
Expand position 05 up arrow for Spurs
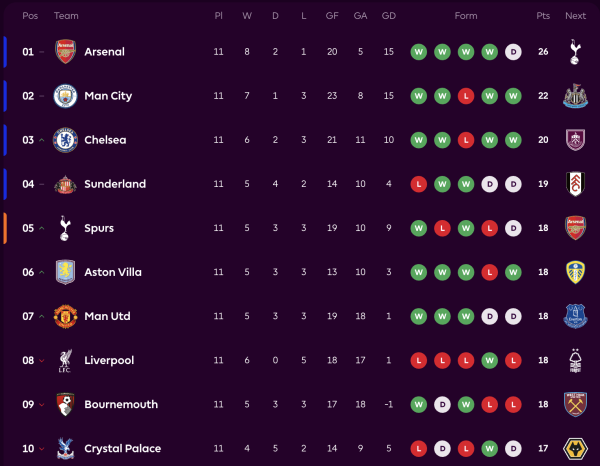click(x=42, y=228)
